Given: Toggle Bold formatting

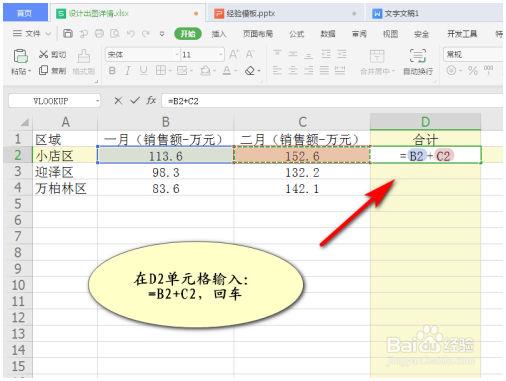Looking at the screenshot, I should tap(112, 71).
